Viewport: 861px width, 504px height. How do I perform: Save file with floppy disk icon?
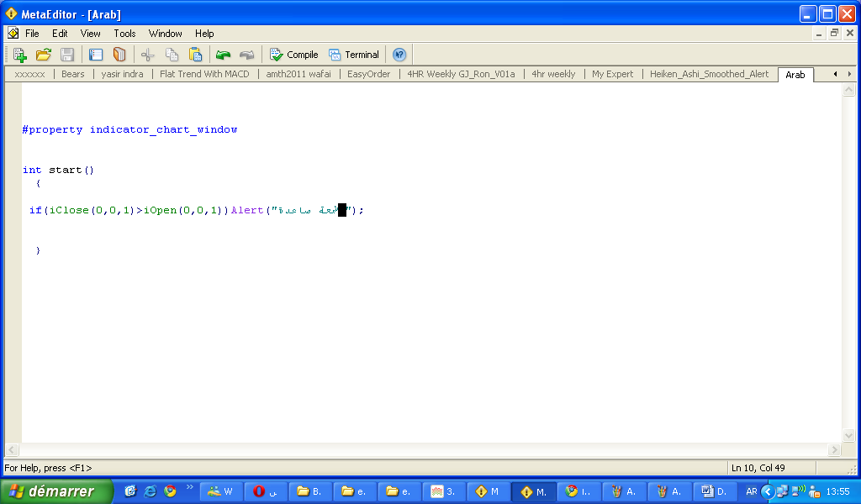[67, 55]
